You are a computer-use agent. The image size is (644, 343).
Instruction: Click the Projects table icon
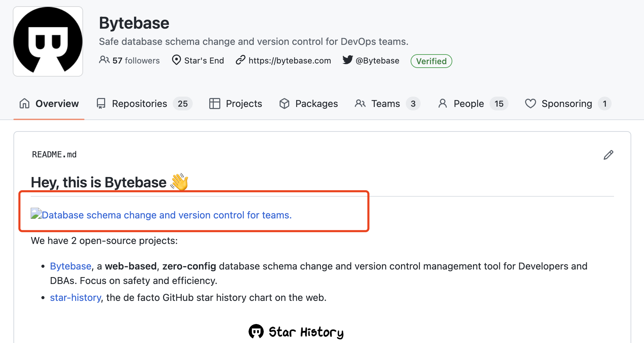214,104
